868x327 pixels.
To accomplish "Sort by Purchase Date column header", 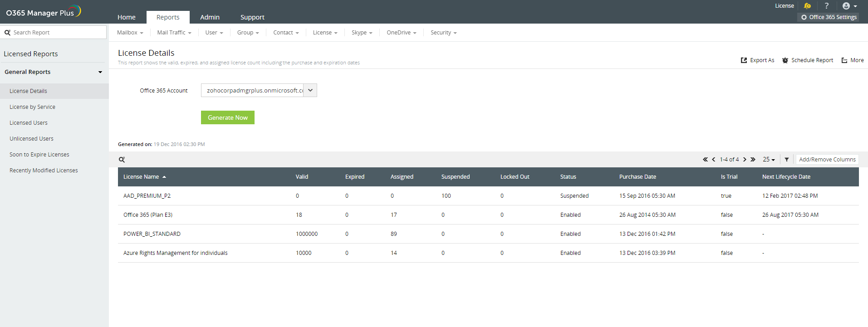I will click(638, 177).
